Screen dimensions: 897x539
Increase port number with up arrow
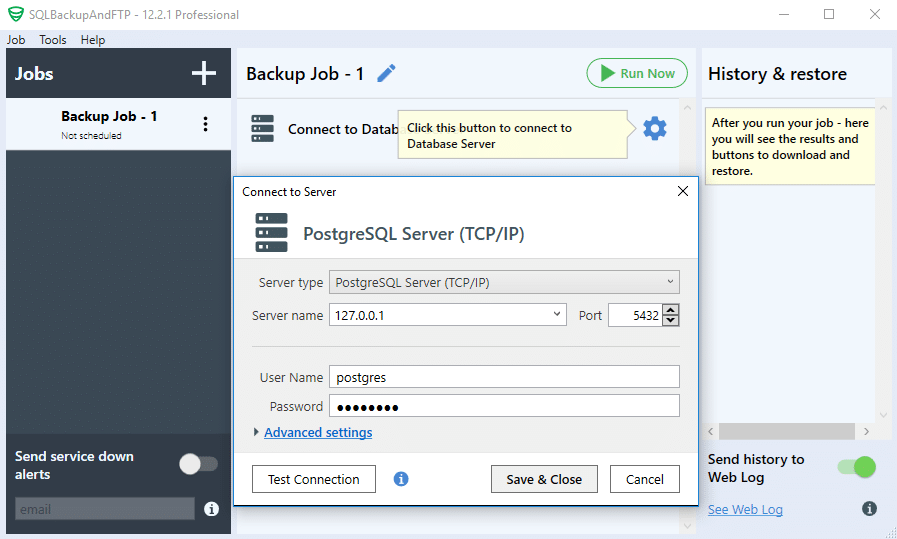(670, 310)
